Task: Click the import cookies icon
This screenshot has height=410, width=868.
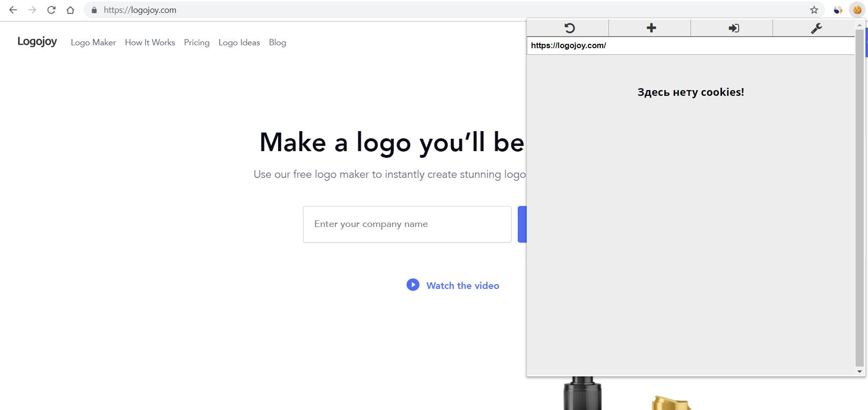Action: (733, 28)
